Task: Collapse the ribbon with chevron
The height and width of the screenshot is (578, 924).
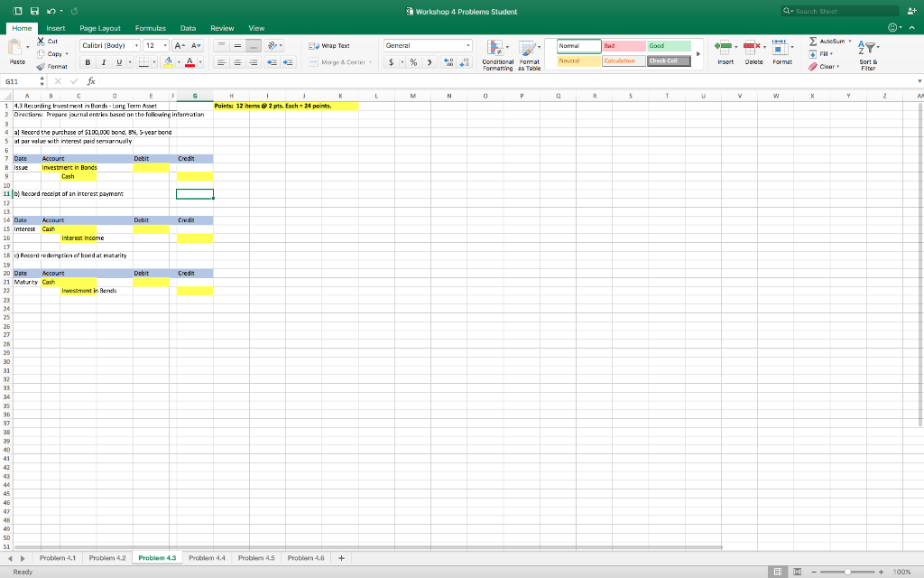Action: pos(912,28)
